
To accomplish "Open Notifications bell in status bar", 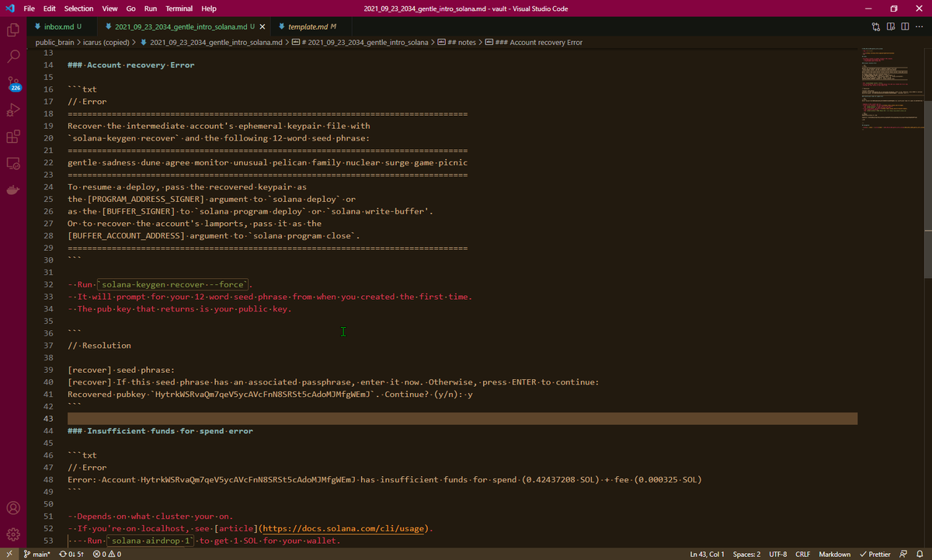I will 920,555.
